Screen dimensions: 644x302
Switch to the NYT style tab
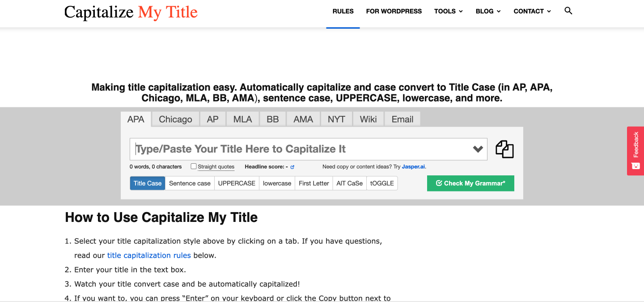pyautogui.click(x=336, y=119)
